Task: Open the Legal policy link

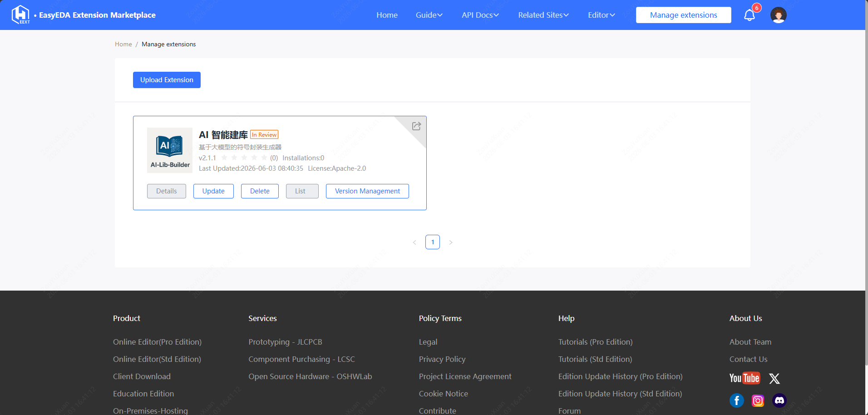Action: pos(428,342)
